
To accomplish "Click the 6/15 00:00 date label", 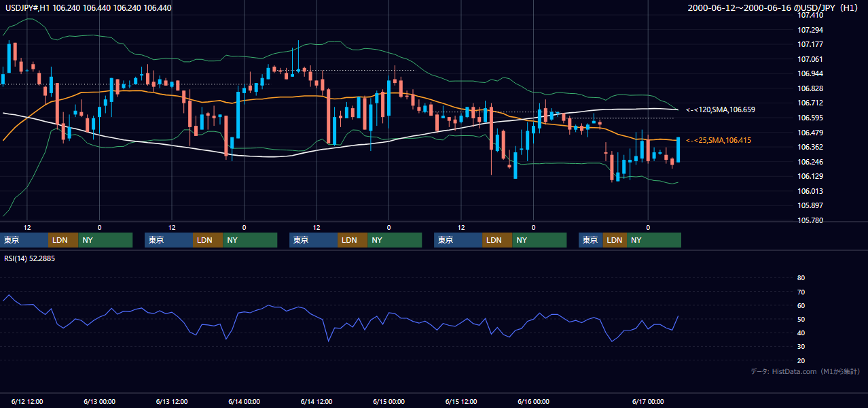I will click(388, 401).
